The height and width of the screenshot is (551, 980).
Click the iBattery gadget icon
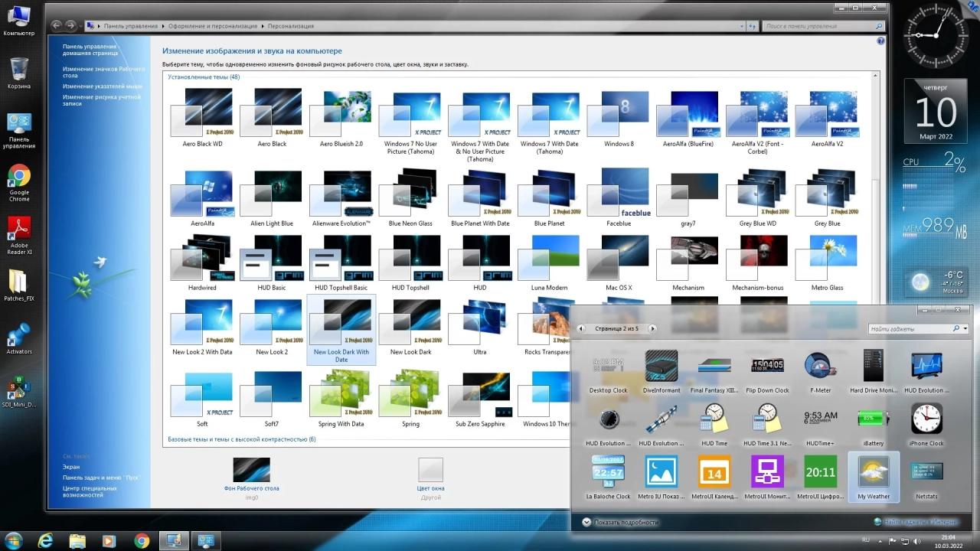873,419
